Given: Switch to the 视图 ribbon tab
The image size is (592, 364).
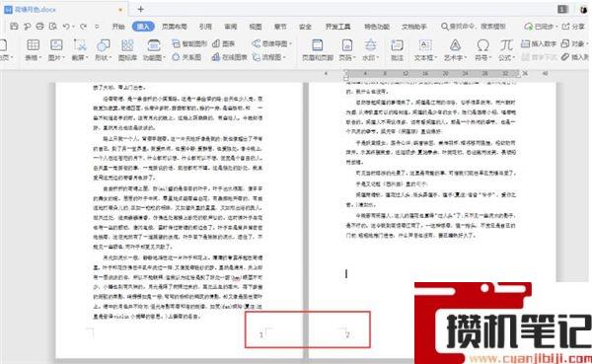Looking at the screenshot, I should tap(256, 27).
